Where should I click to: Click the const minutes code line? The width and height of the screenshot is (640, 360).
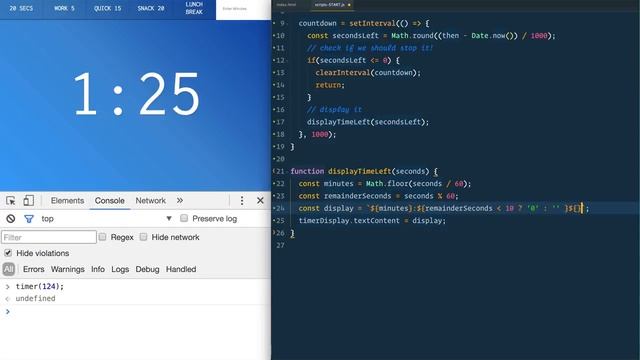[384, 184]
